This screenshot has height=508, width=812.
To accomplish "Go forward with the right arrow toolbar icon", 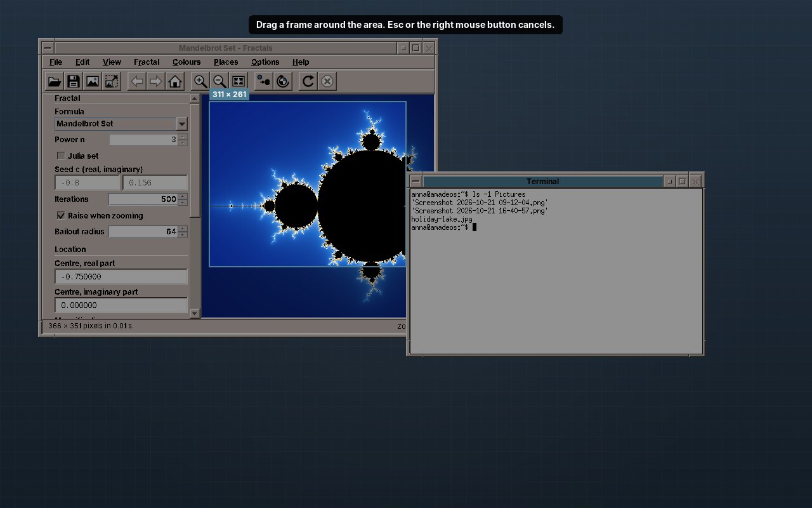I will pos(156,81).
